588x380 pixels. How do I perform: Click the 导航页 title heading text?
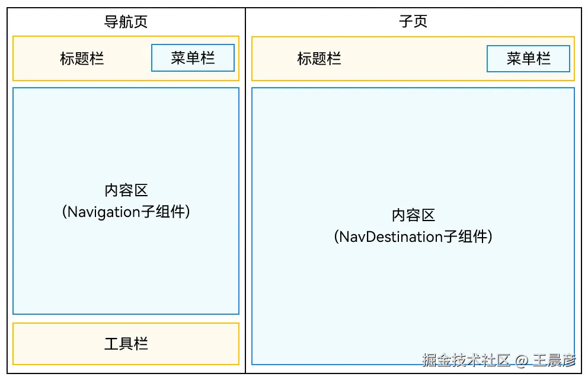coord(126,21)
